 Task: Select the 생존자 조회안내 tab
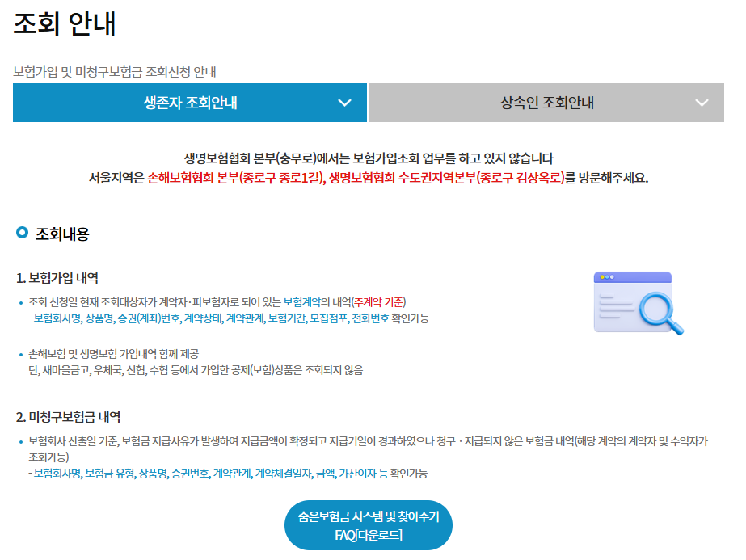coord(190,103)
